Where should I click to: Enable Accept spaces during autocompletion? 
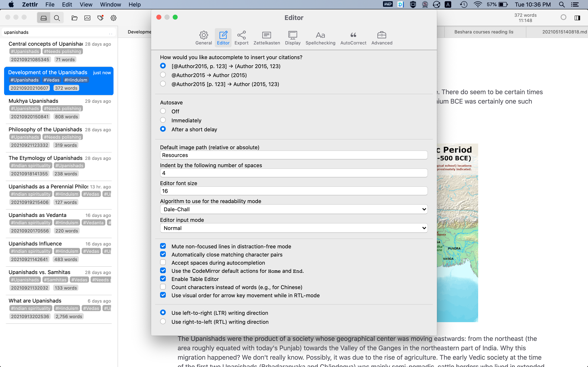pyautogui.click(x=163, y=262)
